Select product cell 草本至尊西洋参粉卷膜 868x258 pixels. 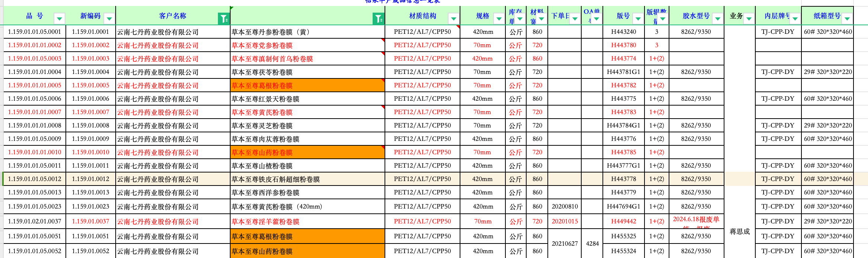pyautogui.click(x=308, y=193)
